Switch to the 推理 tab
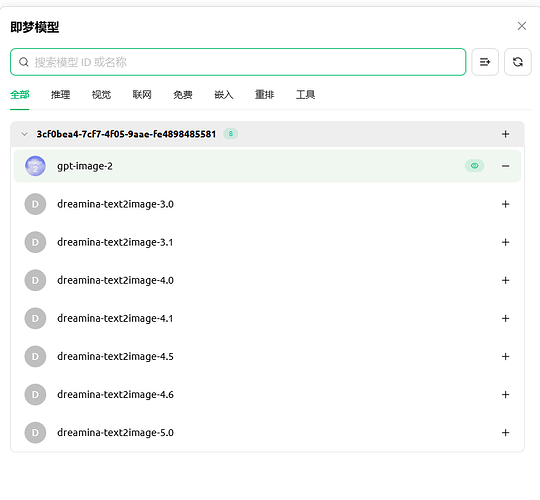Image resolution: width=540 pixels, height=500 pixels. [x=61, y=94]
